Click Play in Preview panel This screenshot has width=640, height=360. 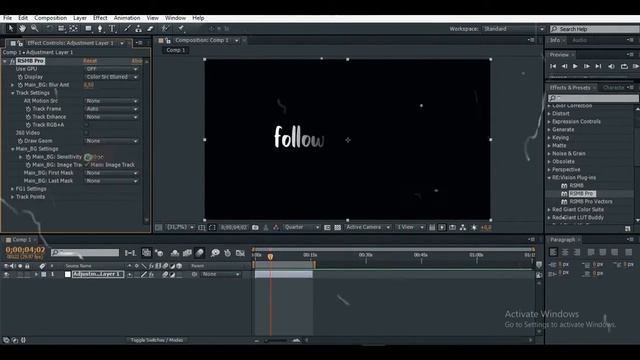[575, 66]
